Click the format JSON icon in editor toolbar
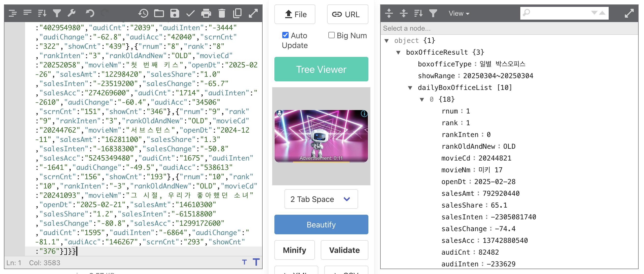This screenshot has height=274, width=644. coord(13,13)
